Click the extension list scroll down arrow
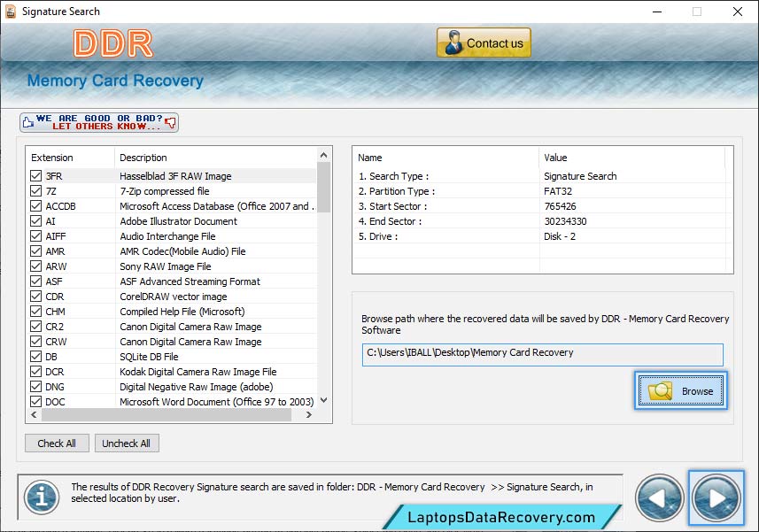Image resolution: width=759 pixels, height=532 pixels. (324, 400)
